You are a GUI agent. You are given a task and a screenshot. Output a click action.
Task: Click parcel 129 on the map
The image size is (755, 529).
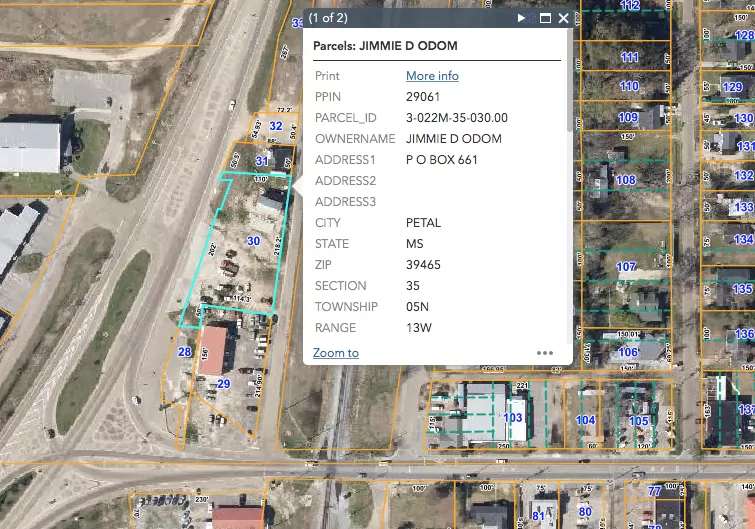(732, 87)
